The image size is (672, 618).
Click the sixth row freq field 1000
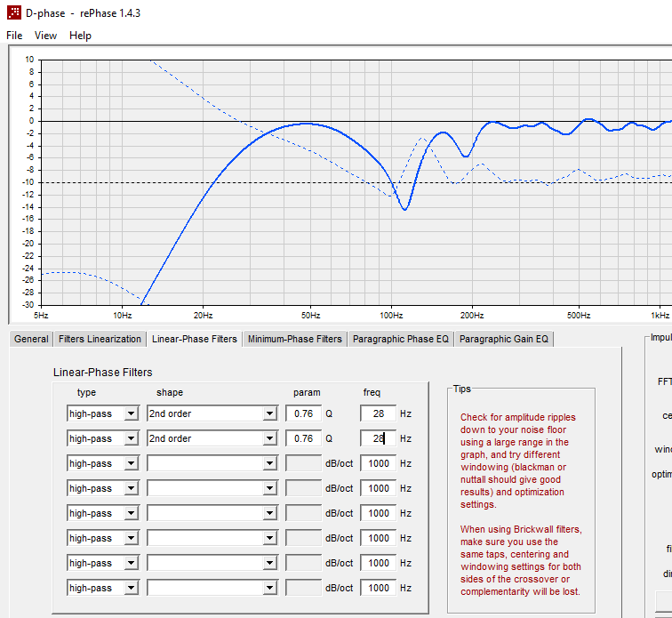[379, 538]
